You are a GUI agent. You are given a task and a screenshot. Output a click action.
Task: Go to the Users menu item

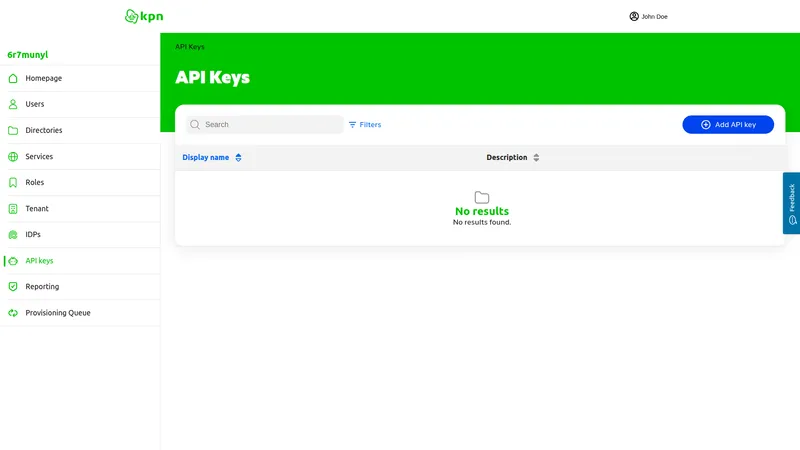coord(80,104)
